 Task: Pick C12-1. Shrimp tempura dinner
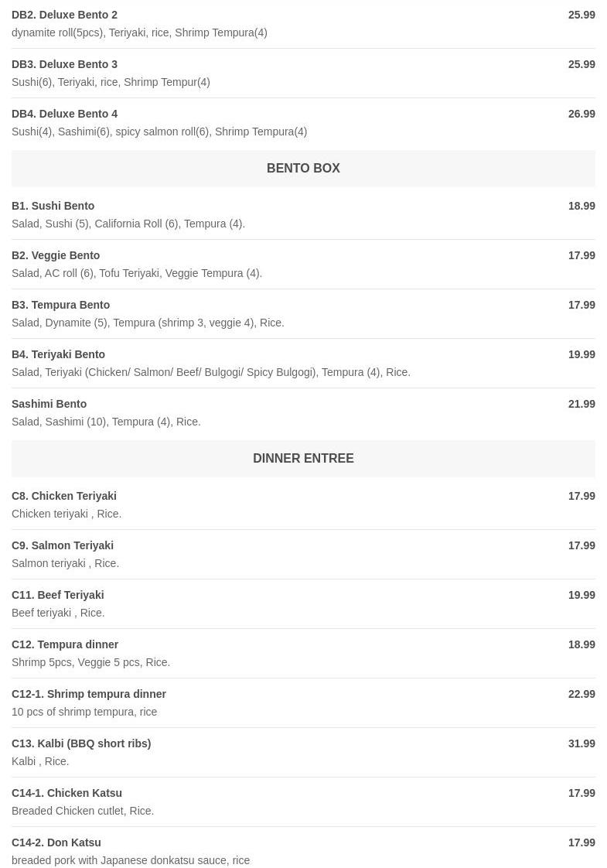point(89,695)
